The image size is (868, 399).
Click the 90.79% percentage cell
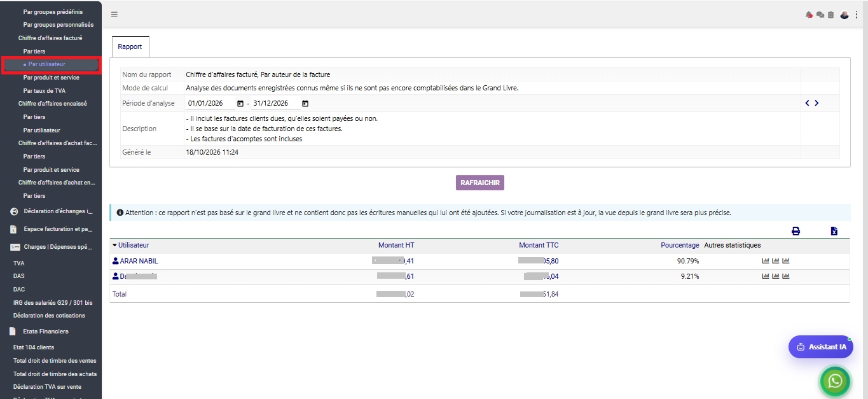tap(688, 261)
